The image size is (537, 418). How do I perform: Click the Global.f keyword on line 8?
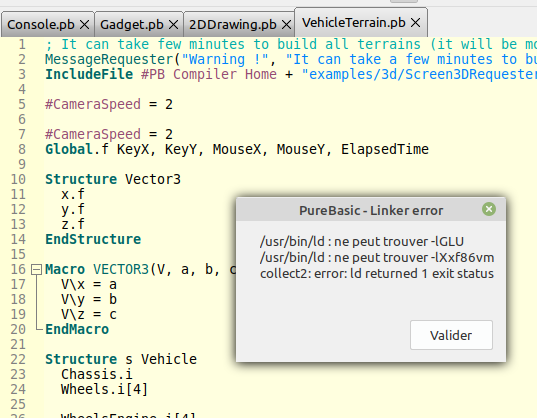tap(77, 149)
